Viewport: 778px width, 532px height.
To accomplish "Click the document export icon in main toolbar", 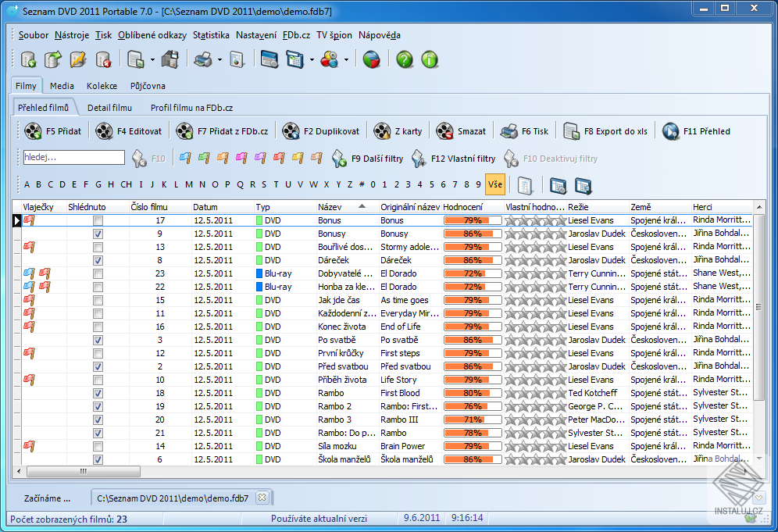I will (x=135, y=60).
